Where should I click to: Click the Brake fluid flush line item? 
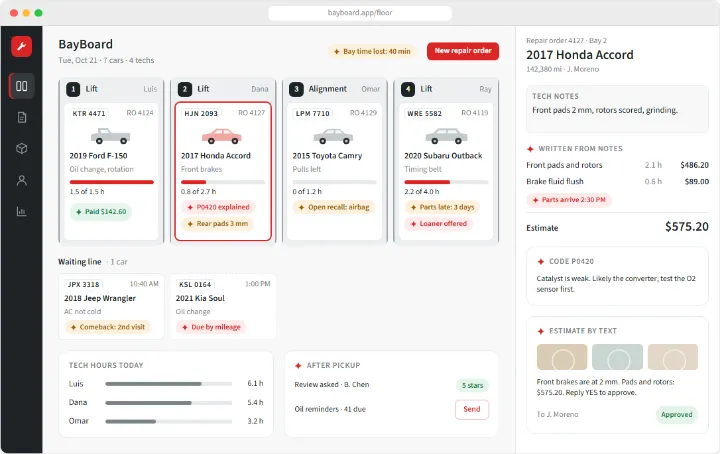tap(618, 181)
